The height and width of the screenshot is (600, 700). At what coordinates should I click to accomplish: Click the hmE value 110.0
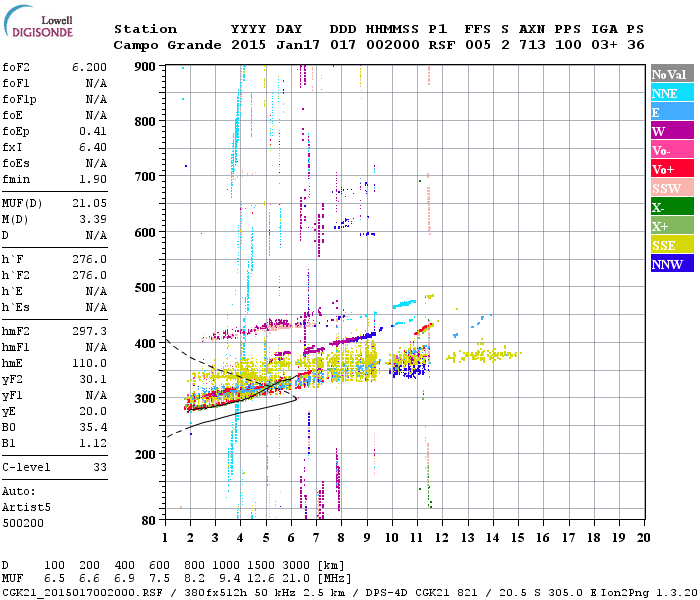(89, 363)
